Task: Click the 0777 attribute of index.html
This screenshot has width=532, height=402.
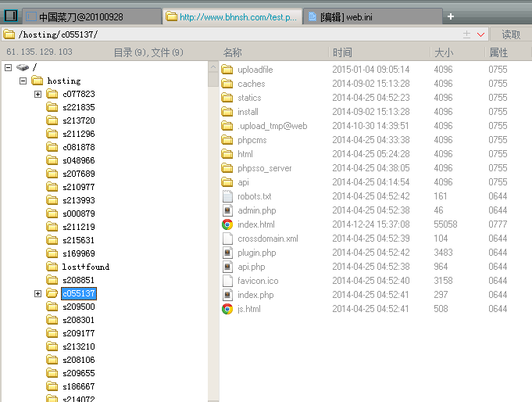Action: click(x=498, y=224)
